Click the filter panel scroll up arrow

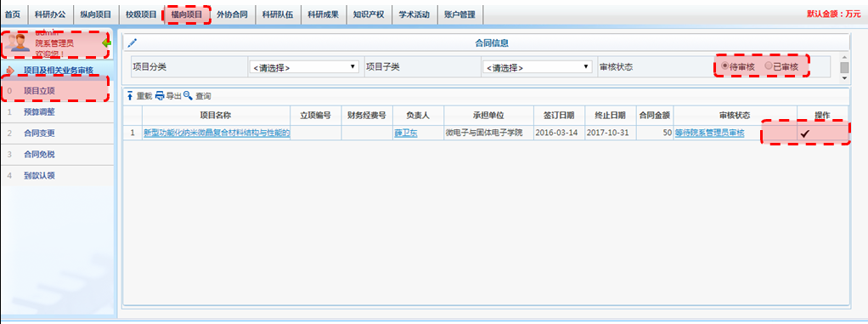click(x=844, y=56)
